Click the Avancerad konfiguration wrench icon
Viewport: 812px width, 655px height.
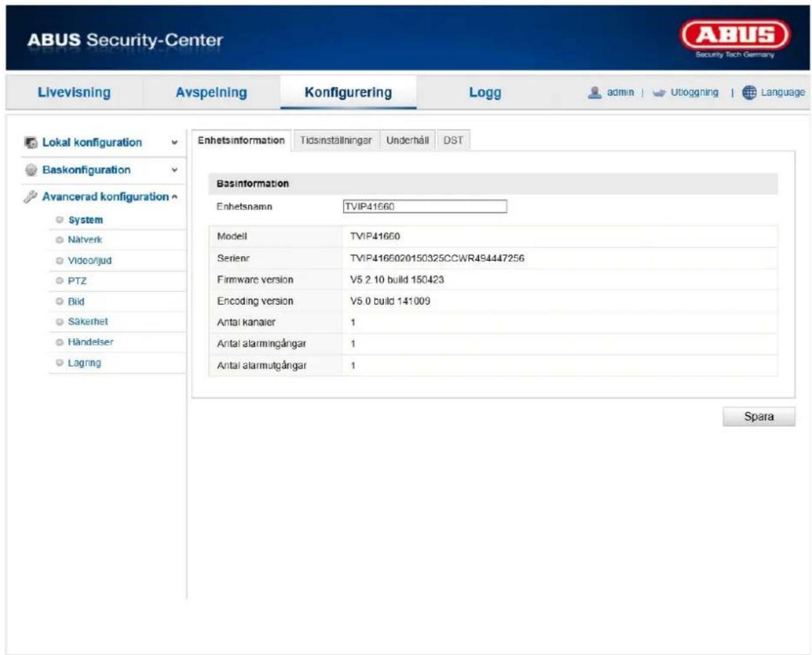pyautogui.click(x=30, y=197)
